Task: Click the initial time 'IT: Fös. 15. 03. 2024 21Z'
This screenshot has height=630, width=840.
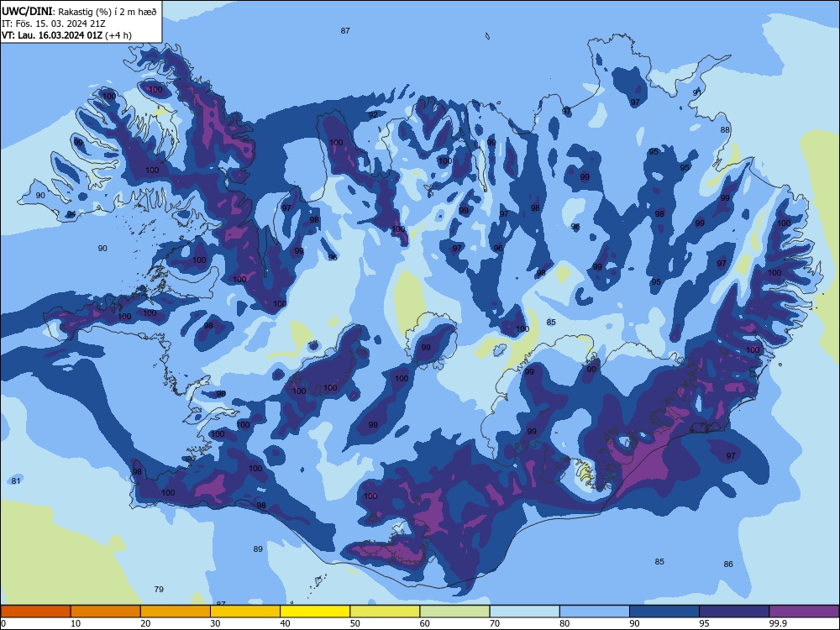Action: click(54, 24)
